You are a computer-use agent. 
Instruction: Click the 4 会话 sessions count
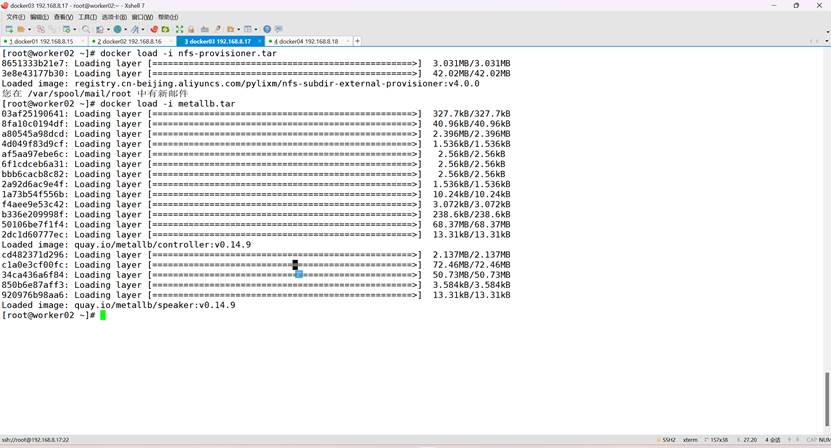tap(773, 440)
